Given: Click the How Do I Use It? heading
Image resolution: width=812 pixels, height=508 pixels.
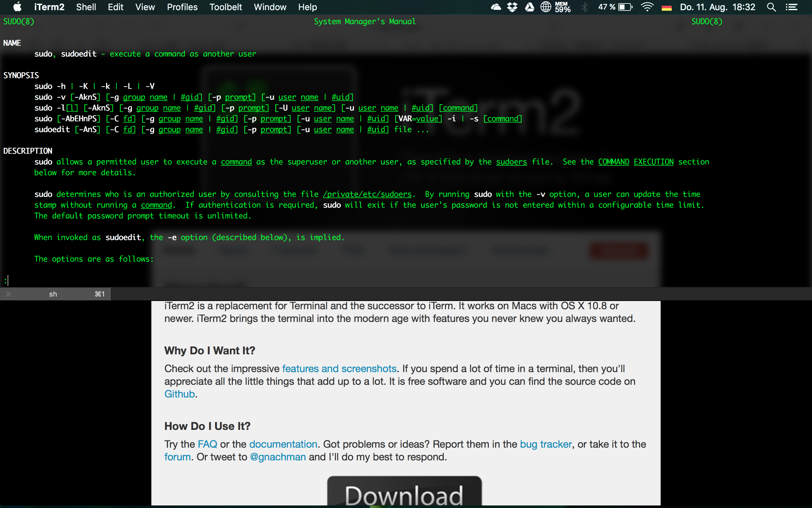Looking at the screenshot, I should [x=207, y=426].
